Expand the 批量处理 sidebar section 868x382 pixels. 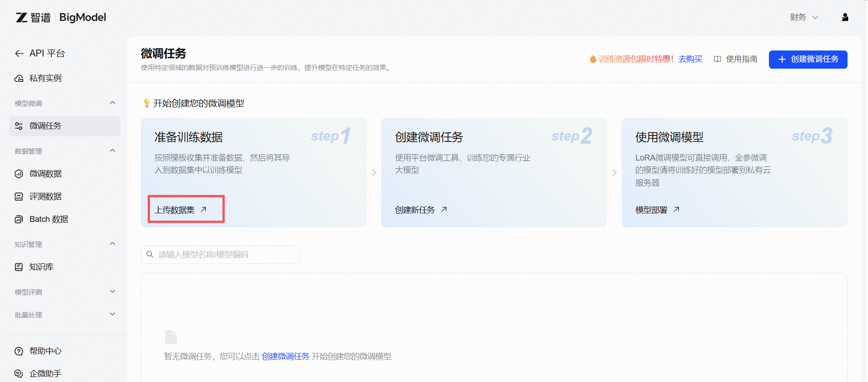[112, 315]
